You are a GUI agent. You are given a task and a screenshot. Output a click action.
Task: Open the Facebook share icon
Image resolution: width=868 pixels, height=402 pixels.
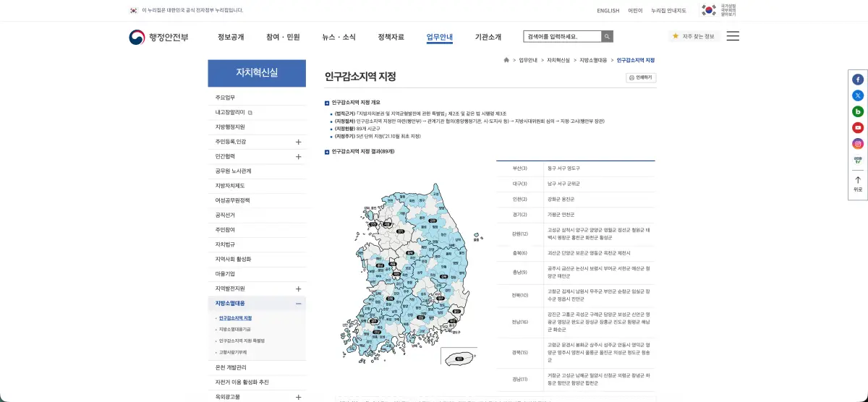(858, 80)
